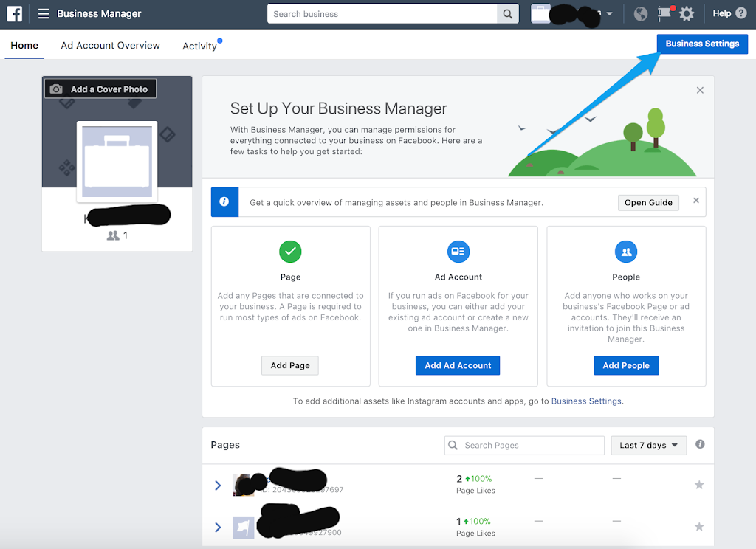Viewport: 756px width, 549px height.
Task: Switch to the Ad Account Overview tab
Action: tap(111, 45)
